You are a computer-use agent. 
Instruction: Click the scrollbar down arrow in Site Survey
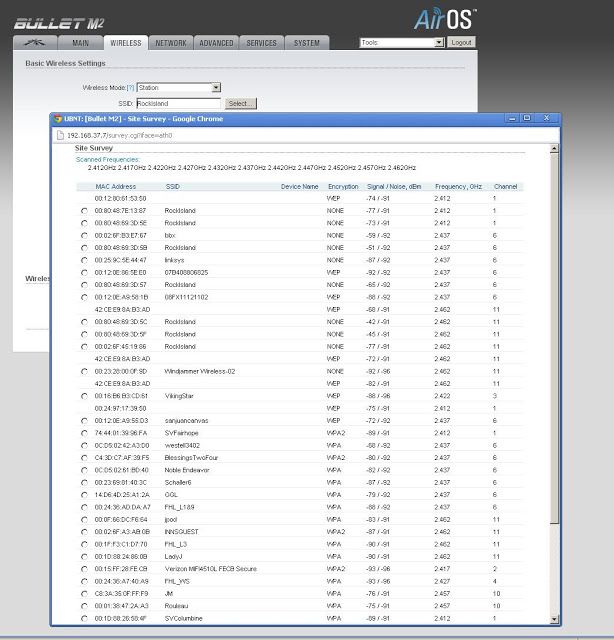[x=554, y=619]
